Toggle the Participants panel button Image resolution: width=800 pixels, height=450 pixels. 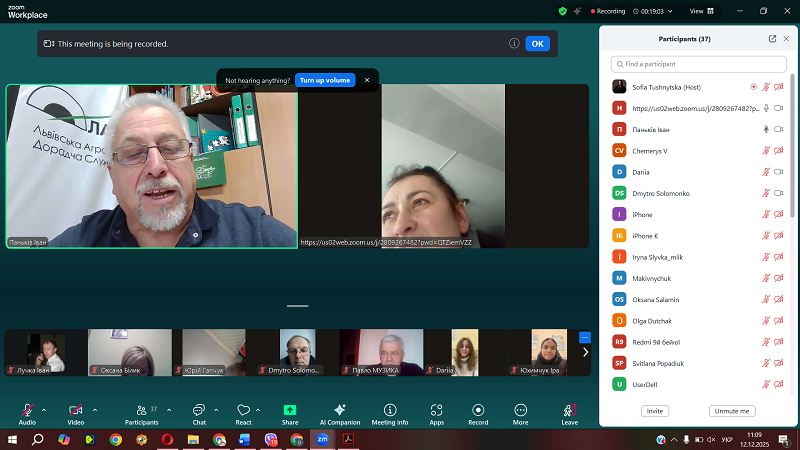point(141,414)
